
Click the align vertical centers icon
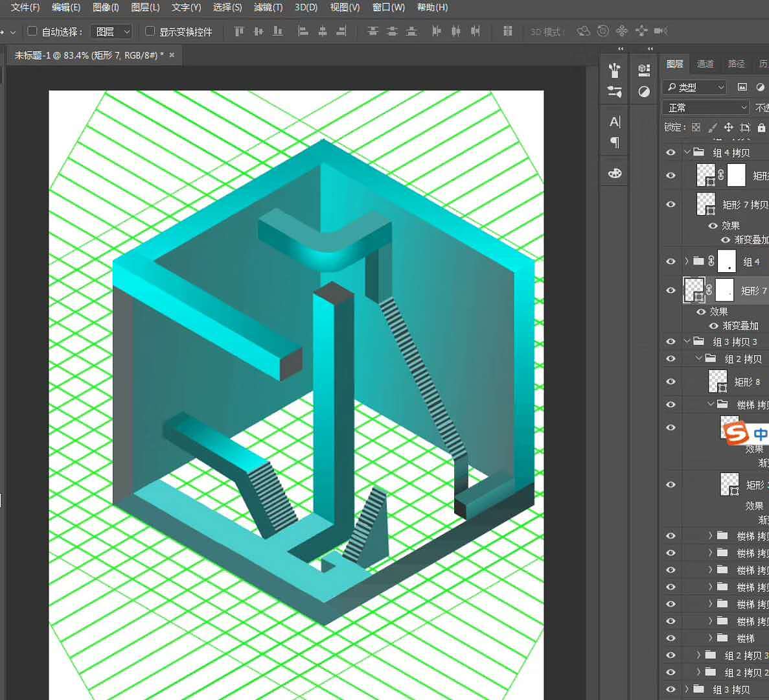click(258, 31)
